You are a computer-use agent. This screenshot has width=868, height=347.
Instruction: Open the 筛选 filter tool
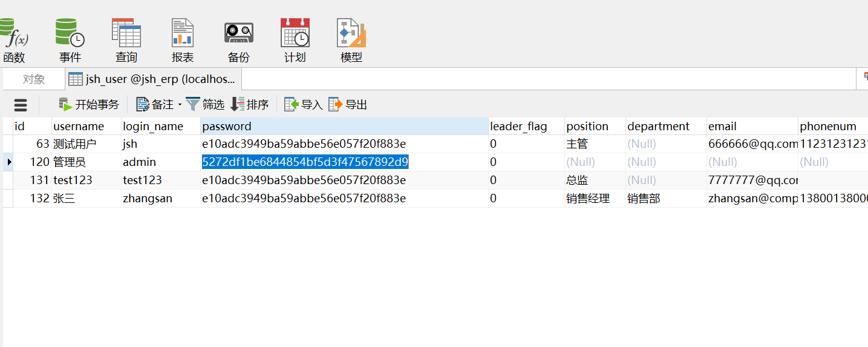[x=205, y=105]
